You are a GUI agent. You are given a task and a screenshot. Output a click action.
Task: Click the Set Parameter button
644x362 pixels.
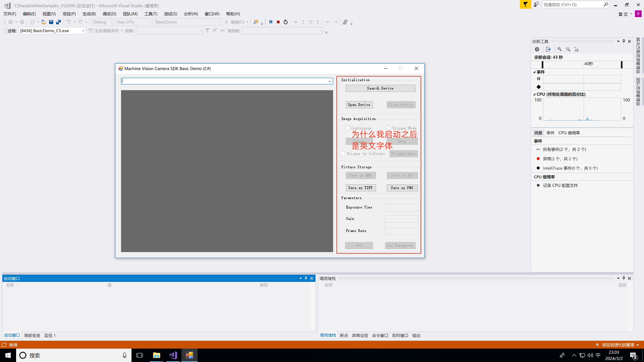[400, 245]
